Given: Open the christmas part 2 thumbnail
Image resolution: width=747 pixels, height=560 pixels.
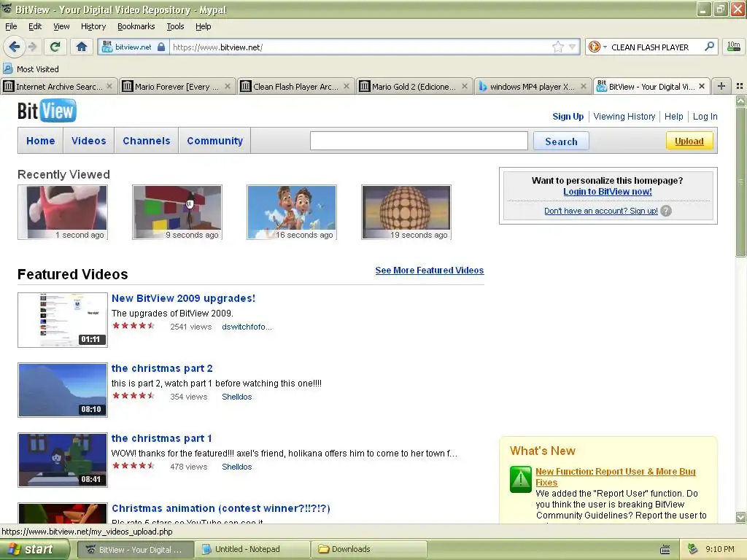Looking at the screenshot, I should pyautogui.click(x=63, y=390).
